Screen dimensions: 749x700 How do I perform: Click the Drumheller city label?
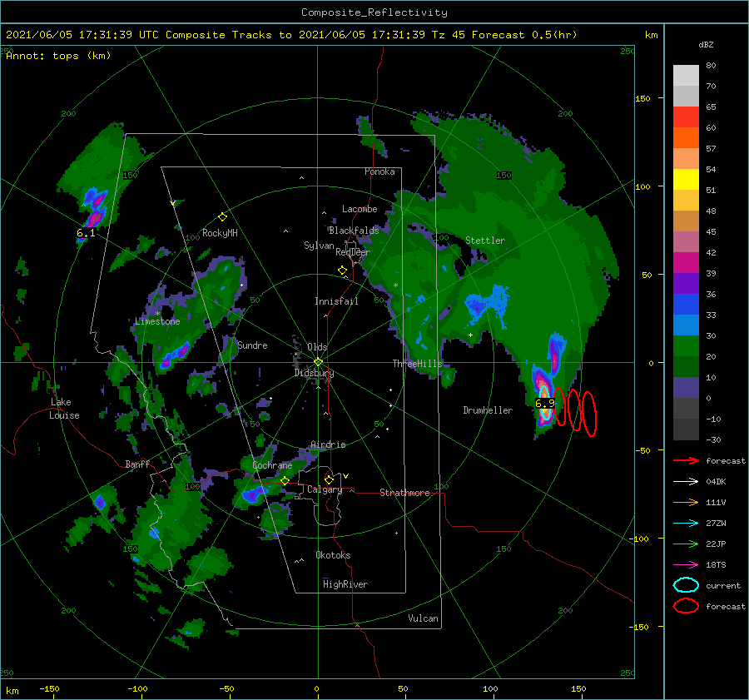[x=488, y=410]
